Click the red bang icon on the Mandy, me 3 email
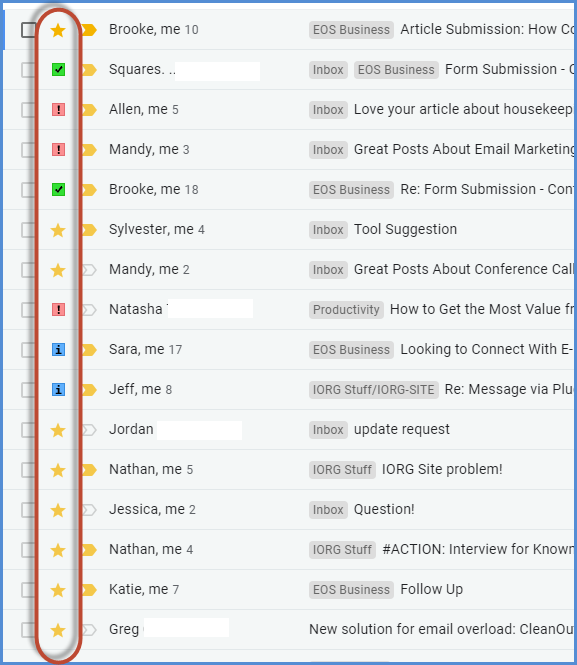Screen dimensions: 577x665 pyautogui.click(x=58, y=150)
